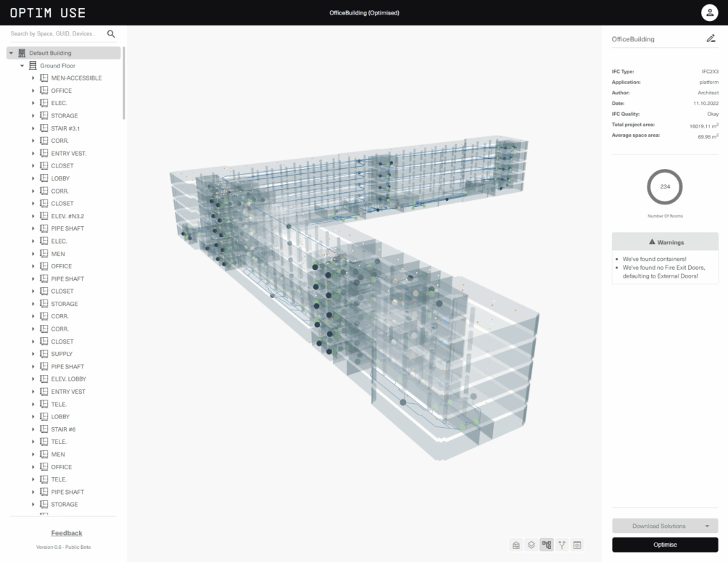
Task: Click the search magnifier icon
Action: click(x=111, y=34)
